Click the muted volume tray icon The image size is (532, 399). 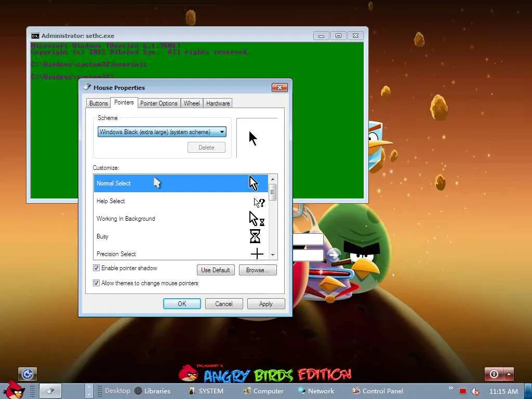click(475, 392)
